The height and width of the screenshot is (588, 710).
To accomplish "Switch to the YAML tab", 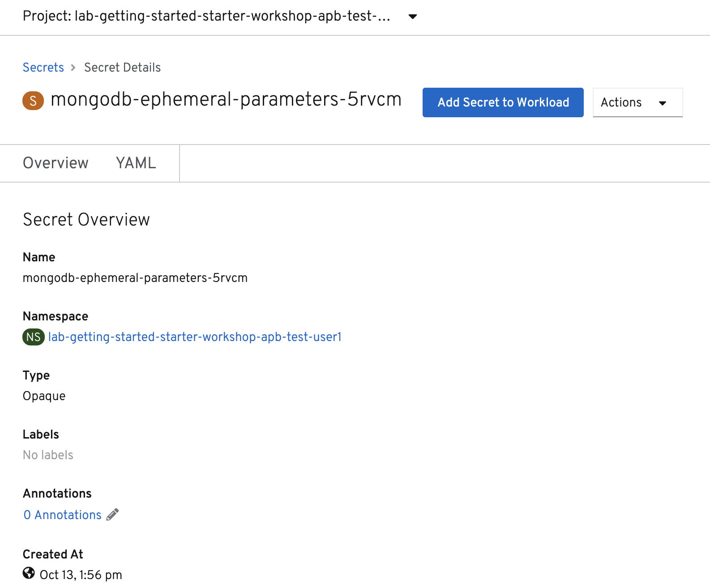I will click(x=136, y=163).
